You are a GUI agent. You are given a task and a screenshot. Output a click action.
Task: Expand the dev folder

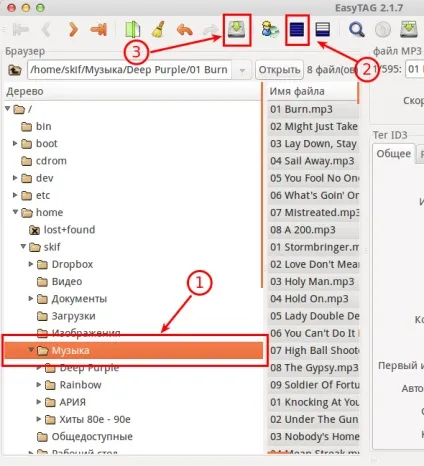click(x=15, y=178)
